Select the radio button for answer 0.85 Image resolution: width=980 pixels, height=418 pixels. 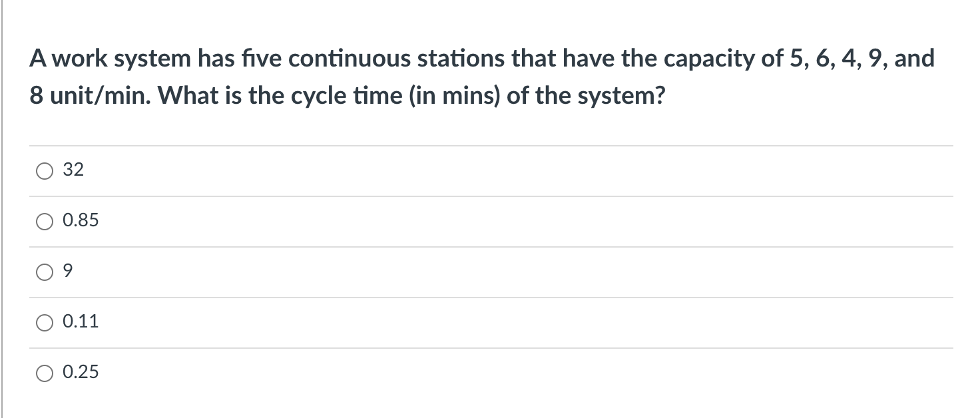pos(44,221)
